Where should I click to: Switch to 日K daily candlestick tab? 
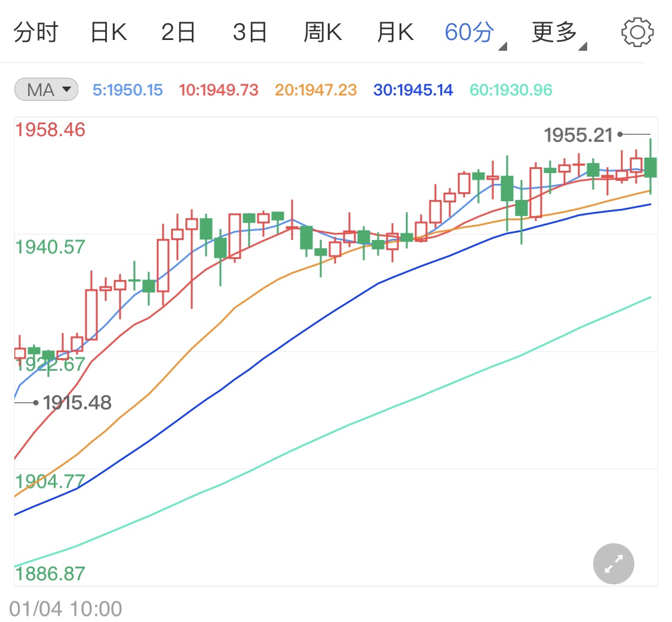pyautogui.click(x=109, y=33)
